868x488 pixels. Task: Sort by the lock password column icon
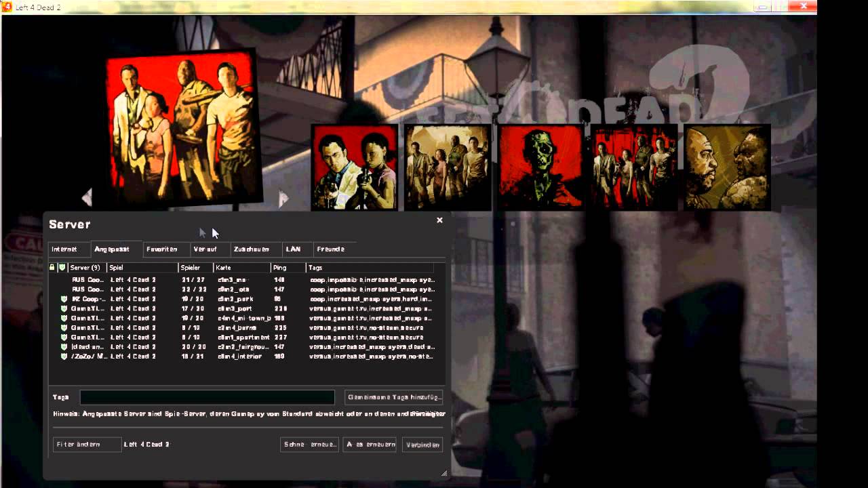point(52,268)
